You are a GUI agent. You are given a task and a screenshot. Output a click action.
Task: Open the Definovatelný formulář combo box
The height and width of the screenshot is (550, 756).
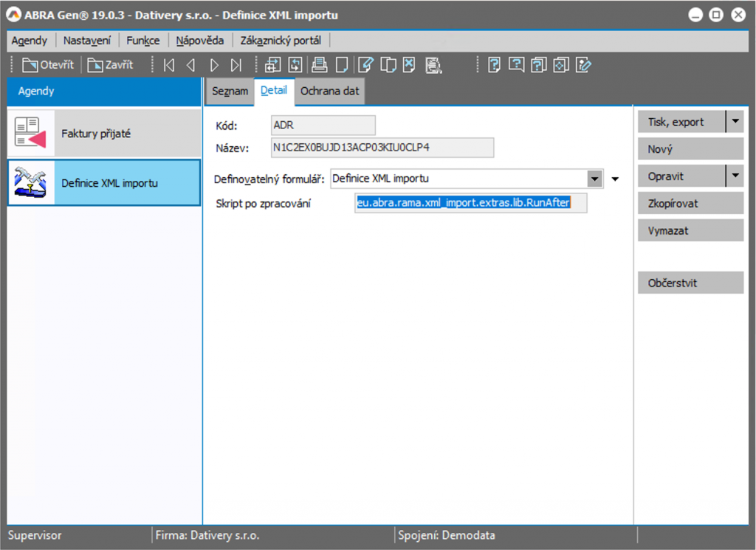(595, 179)
